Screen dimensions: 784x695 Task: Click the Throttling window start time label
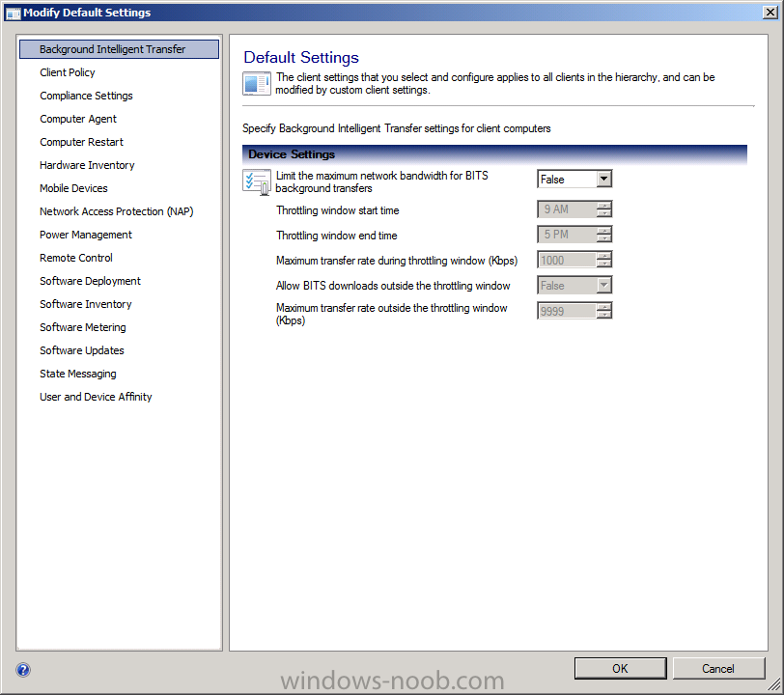[338, 210]
